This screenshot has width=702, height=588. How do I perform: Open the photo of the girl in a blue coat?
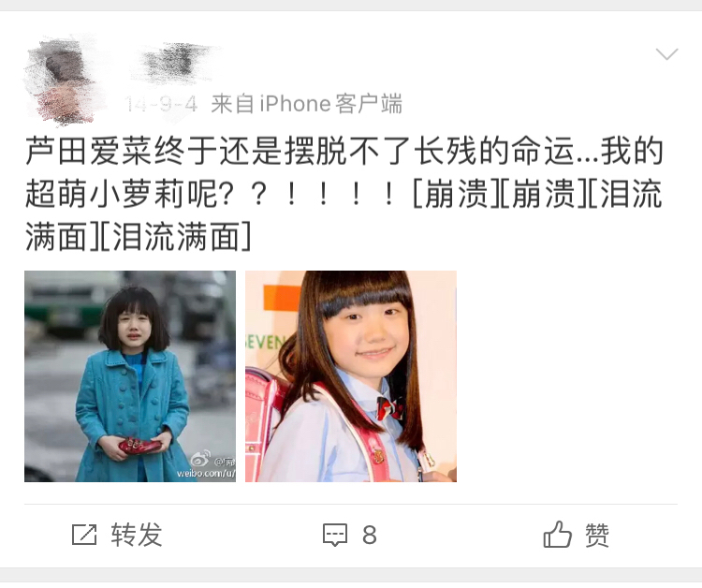tap(130, 376)
